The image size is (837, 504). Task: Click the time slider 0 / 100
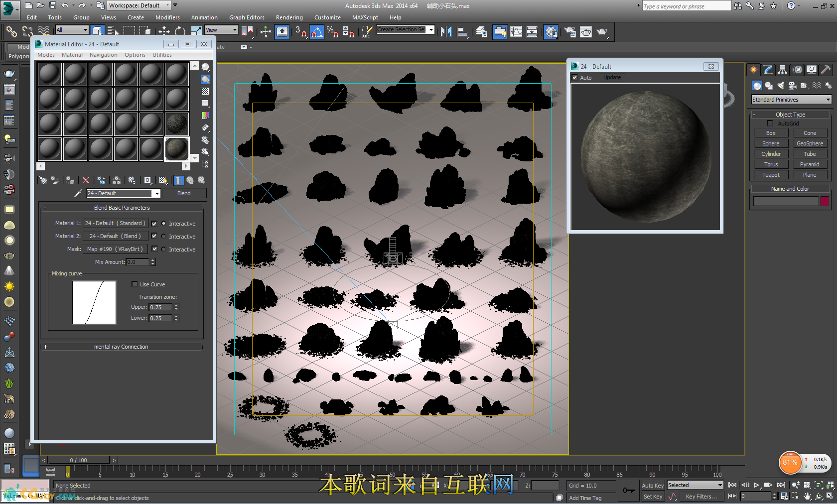pyautogui.click(x=79, y=460)
